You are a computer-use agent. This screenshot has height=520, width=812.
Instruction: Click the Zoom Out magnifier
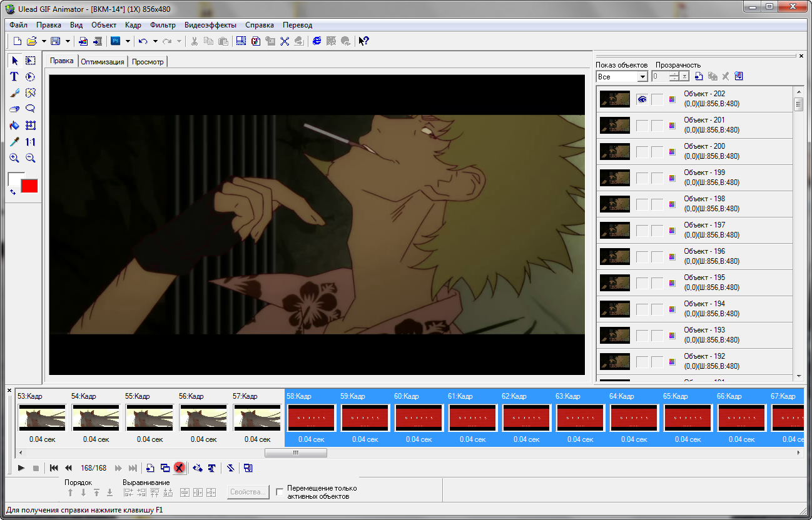(x=30, y=158)
